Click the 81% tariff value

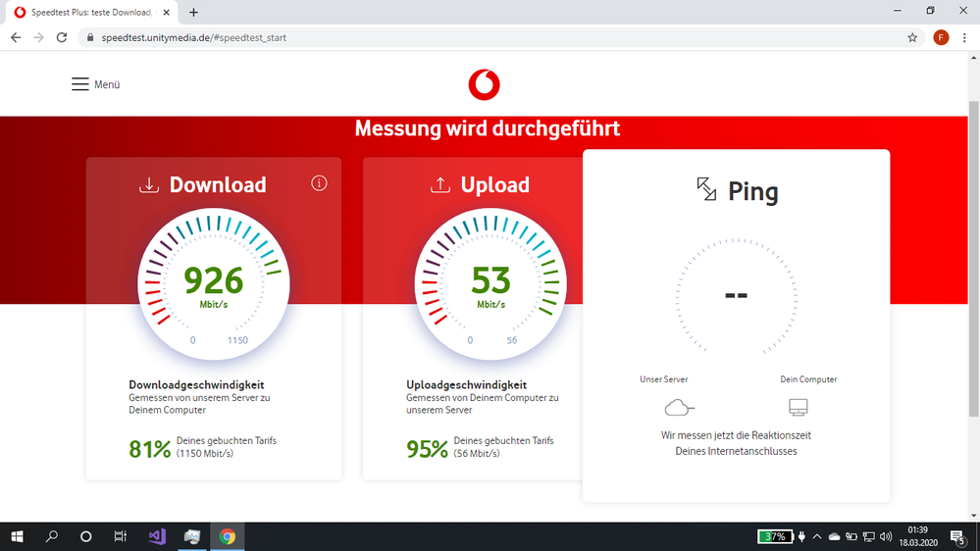149,449
